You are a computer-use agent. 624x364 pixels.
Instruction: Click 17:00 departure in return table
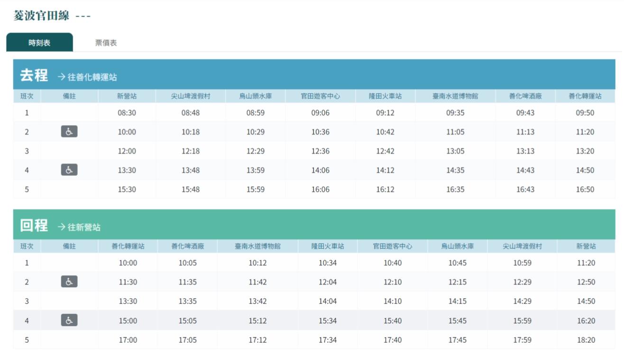(128, 340)
